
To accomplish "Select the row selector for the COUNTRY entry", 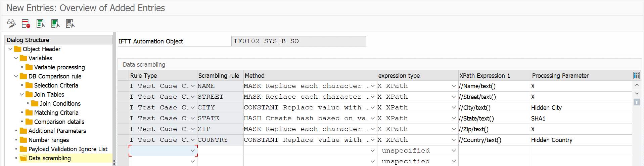I will point(123,140).
